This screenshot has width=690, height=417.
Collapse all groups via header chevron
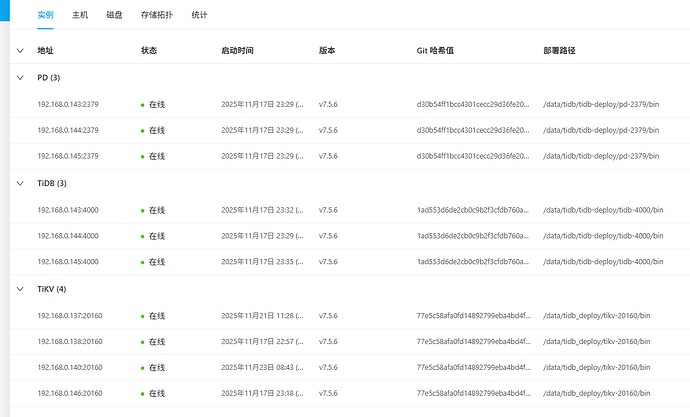(x=20, y=51)
